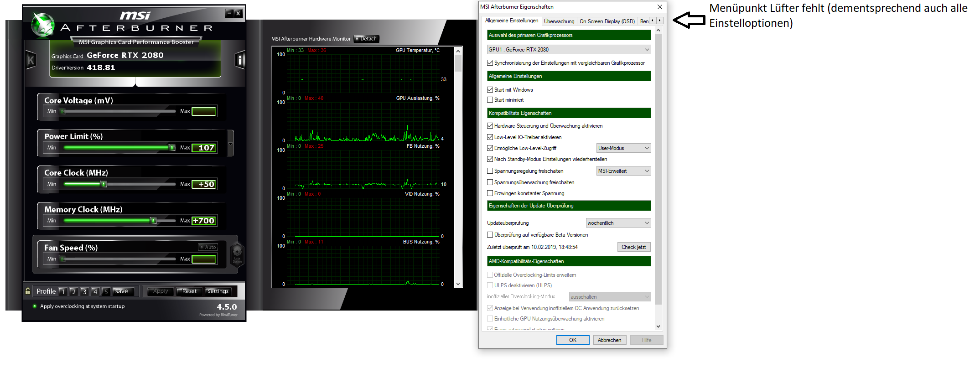Screen dimensions: 980x373
Task: Click the partially shown Ben tab
Action: (643, 21)
